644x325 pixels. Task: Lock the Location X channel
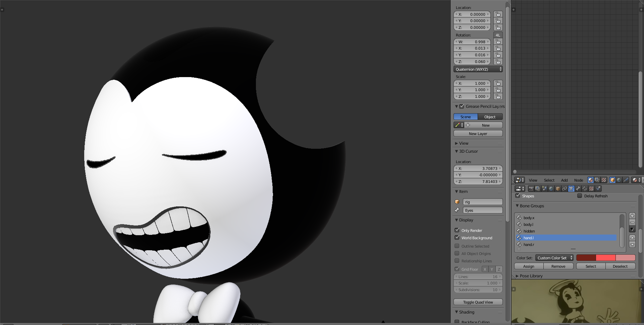(x=498, y=14)
